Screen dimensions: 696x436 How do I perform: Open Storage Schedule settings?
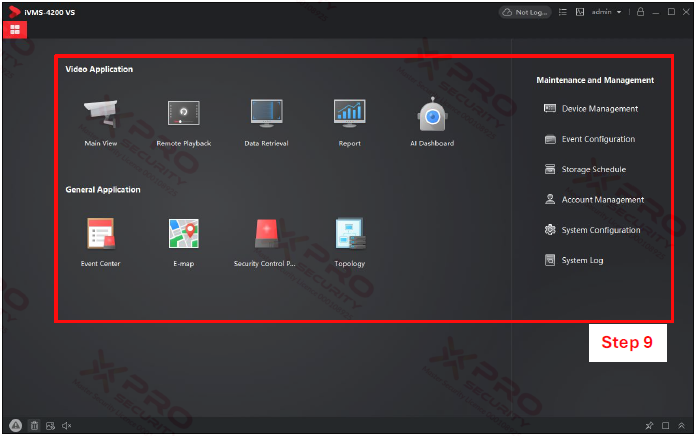[585, 170]
